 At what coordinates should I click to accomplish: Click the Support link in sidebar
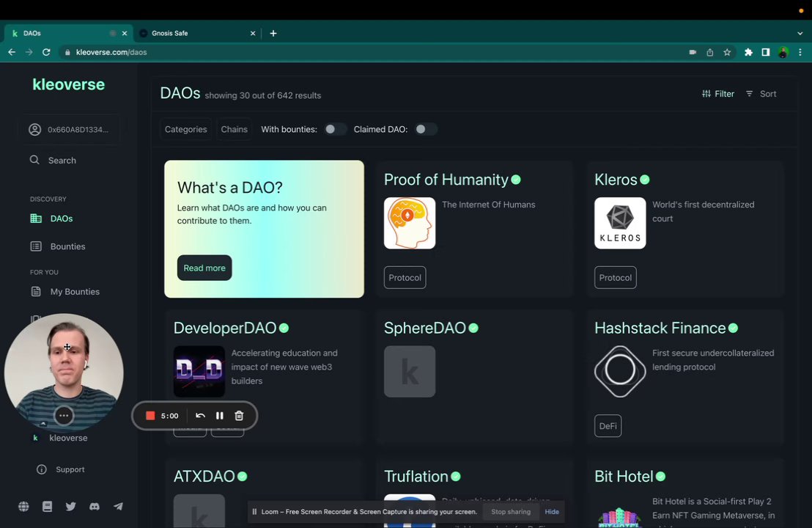click(x=61, y=469)
